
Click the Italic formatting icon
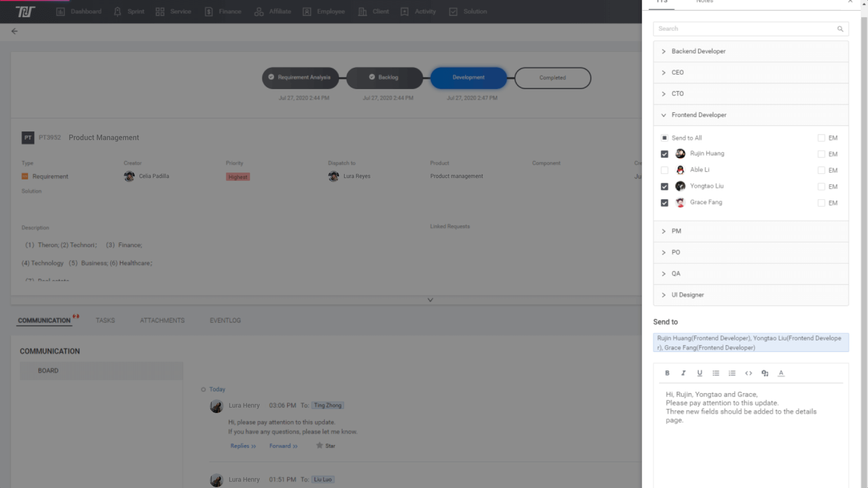click(x=684, y=373)
